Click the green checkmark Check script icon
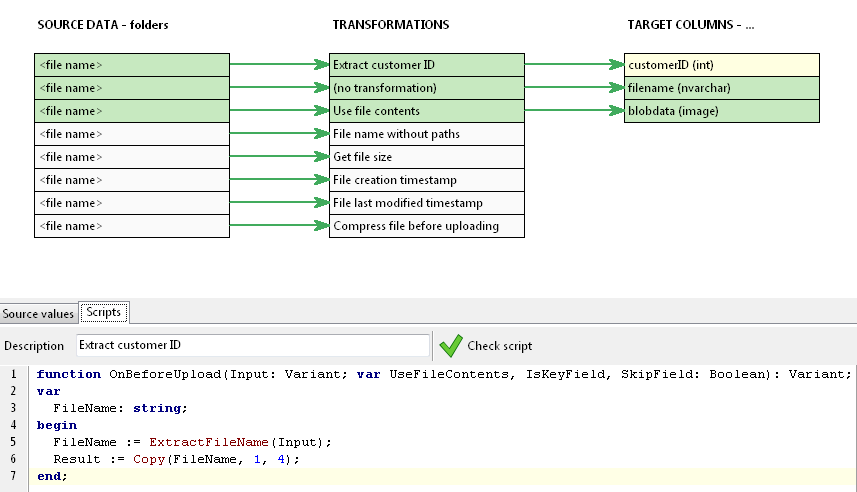Image resolution: width=857 pixels, height=492 pixels. pos(451,346)
